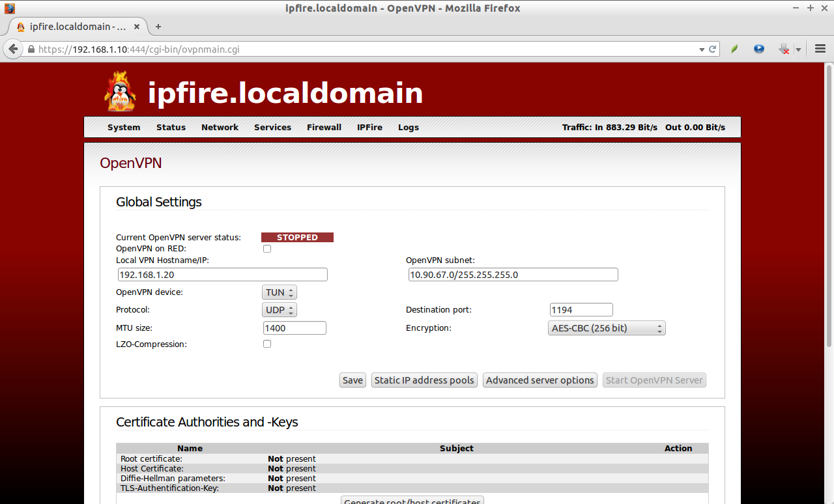Click the padlock security icon in address bar
Screen dimensions: 834x504
30,49
